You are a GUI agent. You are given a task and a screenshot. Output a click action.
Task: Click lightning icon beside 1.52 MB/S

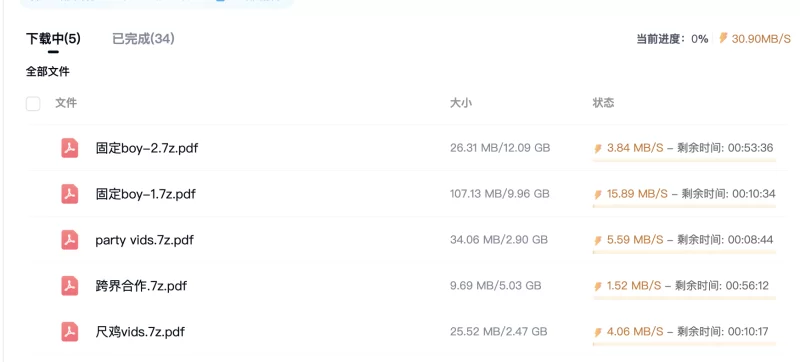598,286
